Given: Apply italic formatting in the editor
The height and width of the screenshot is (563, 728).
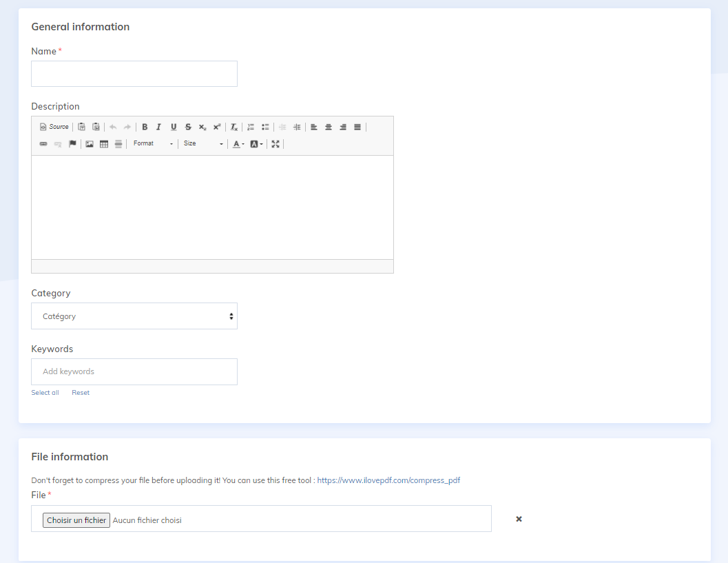Looking at the screenshot, I should pyautogui.click(x=158, y=127).
